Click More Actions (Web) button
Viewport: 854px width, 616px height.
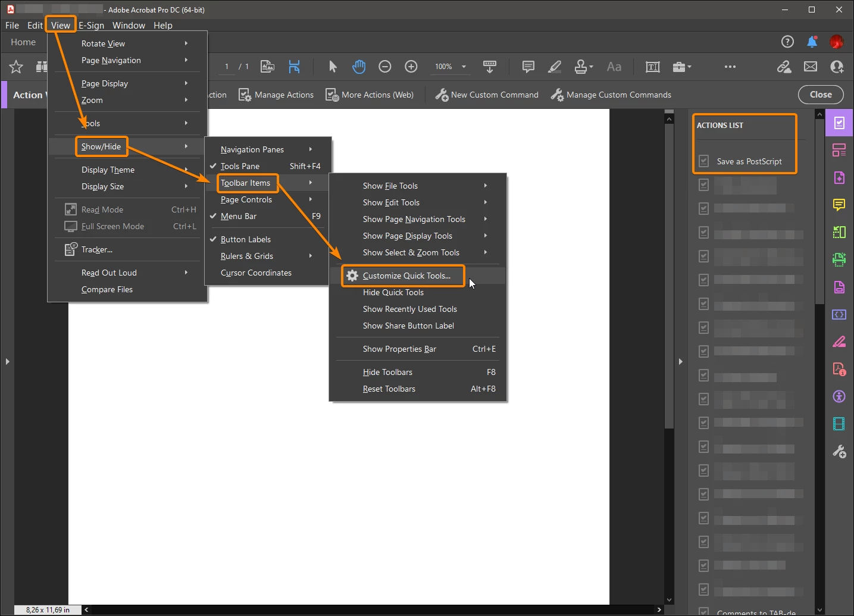370,95
